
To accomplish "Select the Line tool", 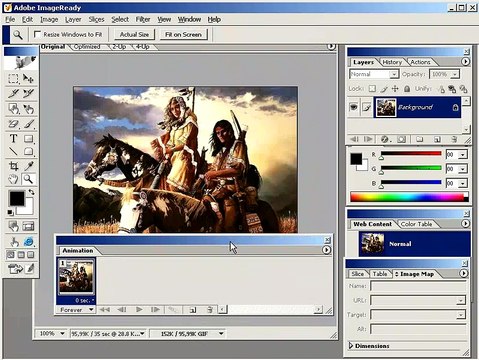I will 13,152.
